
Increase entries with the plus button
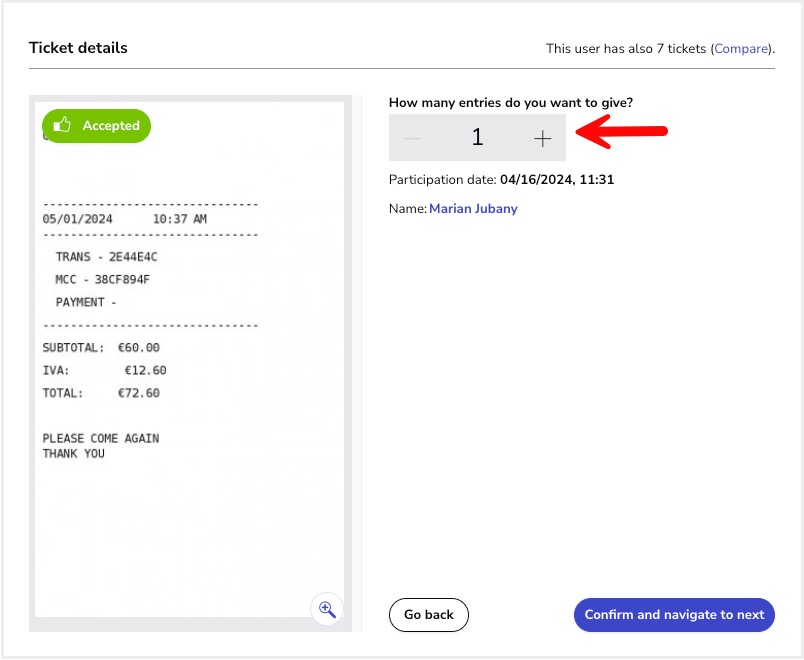pos(542,138)
